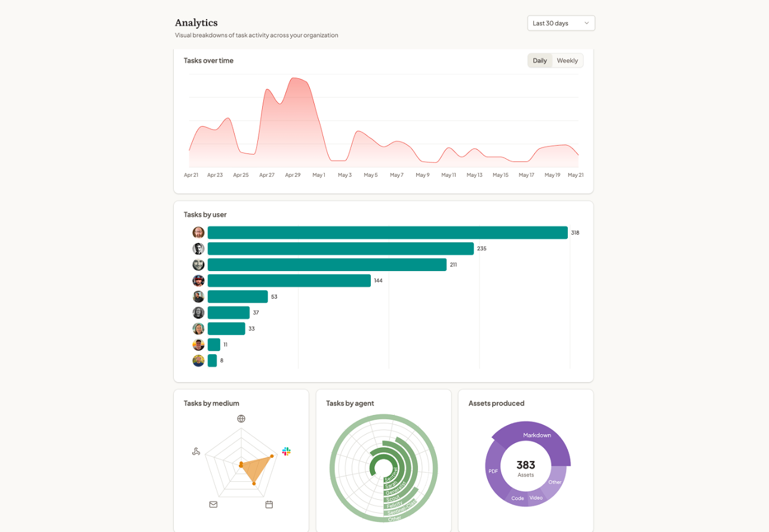This screenshot has height=532, width=769.
Task: Click avatar of user with 8 tasks
Action: 198,361
